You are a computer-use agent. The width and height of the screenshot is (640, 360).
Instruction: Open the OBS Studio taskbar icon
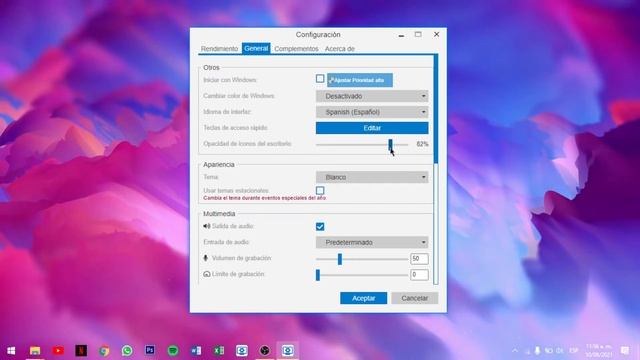pyautogui.click(x=264, y=351)
